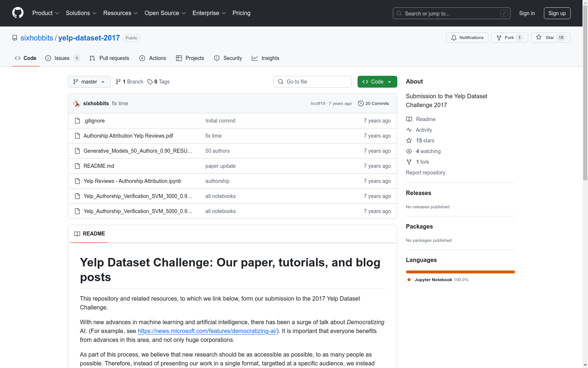
Task: Focus the Search or jump to field
Action: 452,13
